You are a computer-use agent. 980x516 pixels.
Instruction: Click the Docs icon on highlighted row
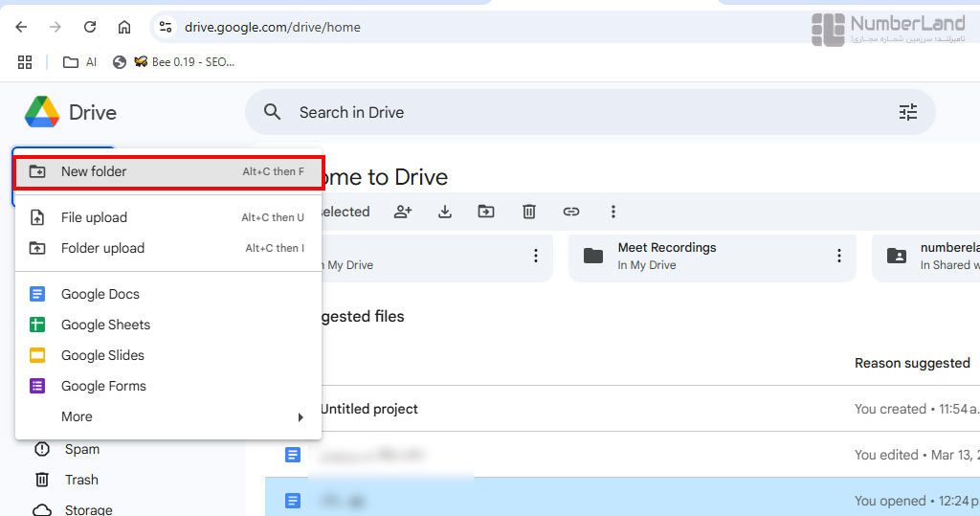[293, 501]
